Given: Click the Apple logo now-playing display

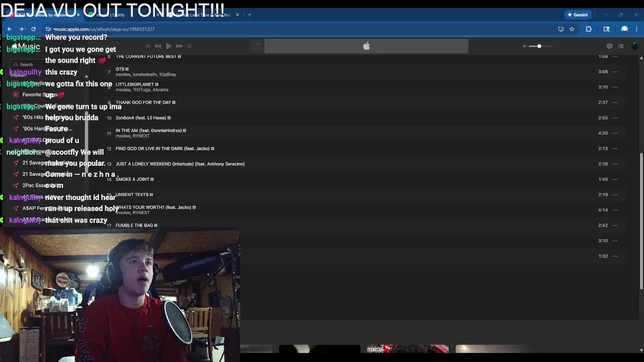Looking at the screenshot, I should tap(366, 46).
